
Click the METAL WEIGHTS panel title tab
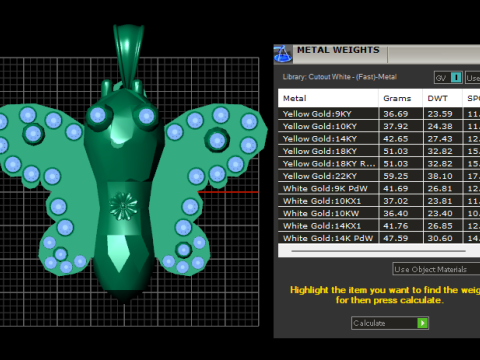coord(340,53)
